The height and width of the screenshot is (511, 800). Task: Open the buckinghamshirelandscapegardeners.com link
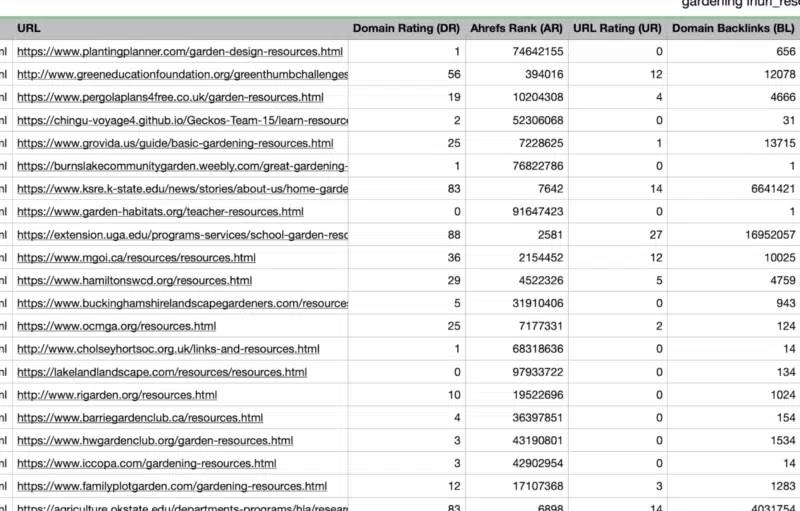click(183, 303)
